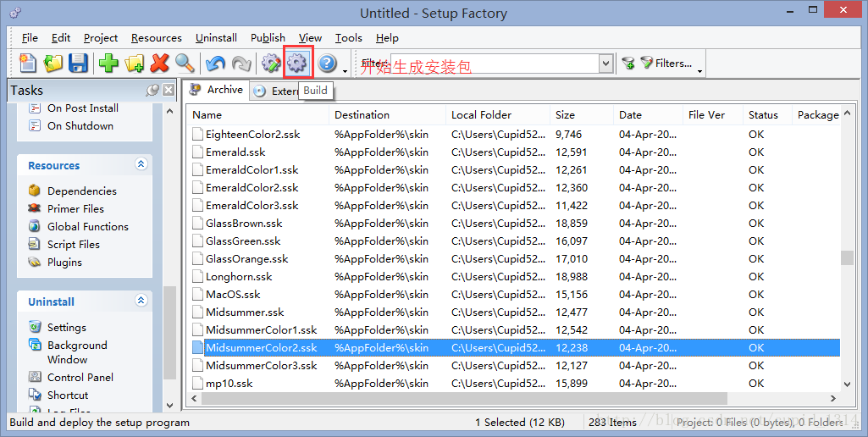
Task: Open the Help menu
Action: click(x=387, y=37)
